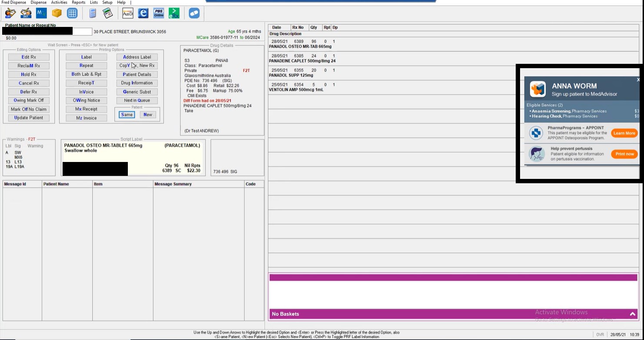This screenshot has width=644, height=340.
Task: Open Drug Information button
Action: pyautogui.click(x=137, y=83)
